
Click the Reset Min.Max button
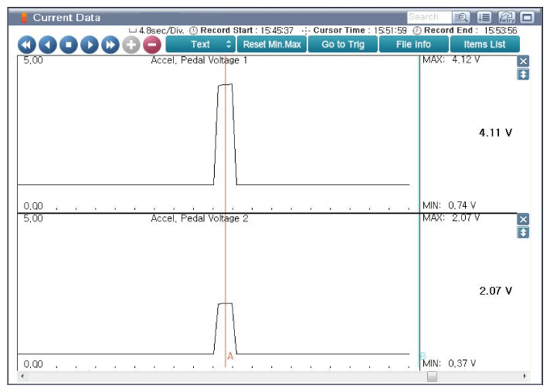click(x=272, y=45)
